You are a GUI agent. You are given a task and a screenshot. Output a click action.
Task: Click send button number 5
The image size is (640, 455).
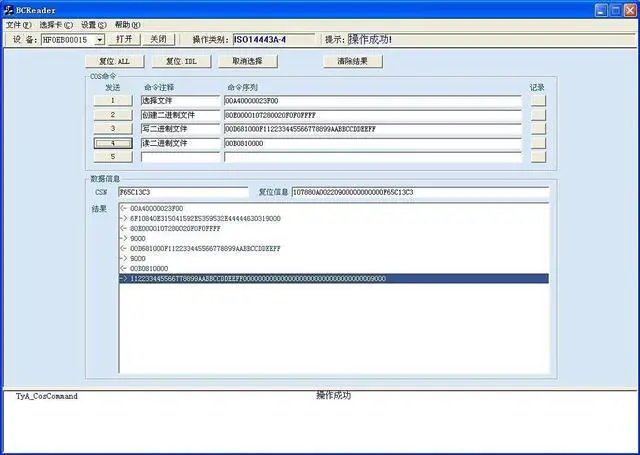(113, 157)
